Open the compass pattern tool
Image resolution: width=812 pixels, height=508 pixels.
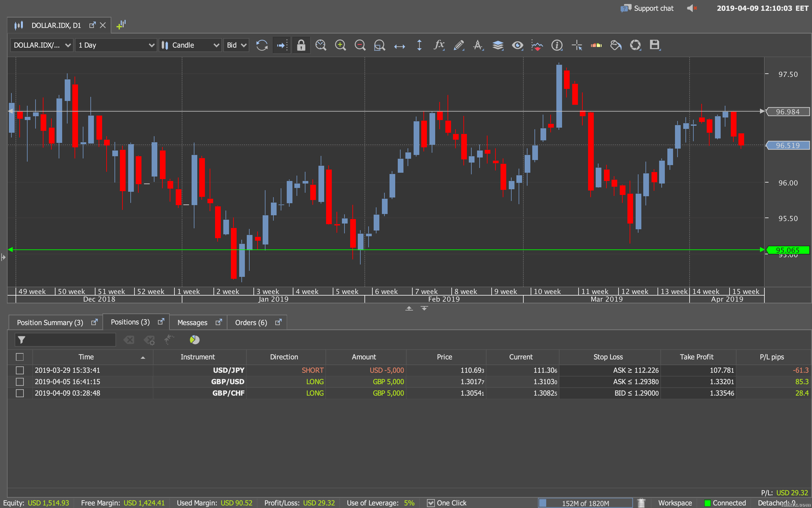[x=478, y=45]
